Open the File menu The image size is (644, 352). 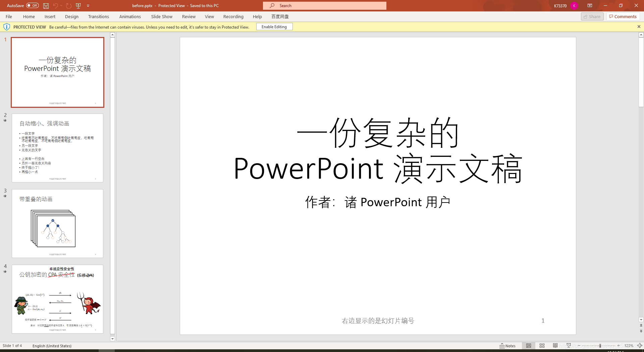[9, 16]
